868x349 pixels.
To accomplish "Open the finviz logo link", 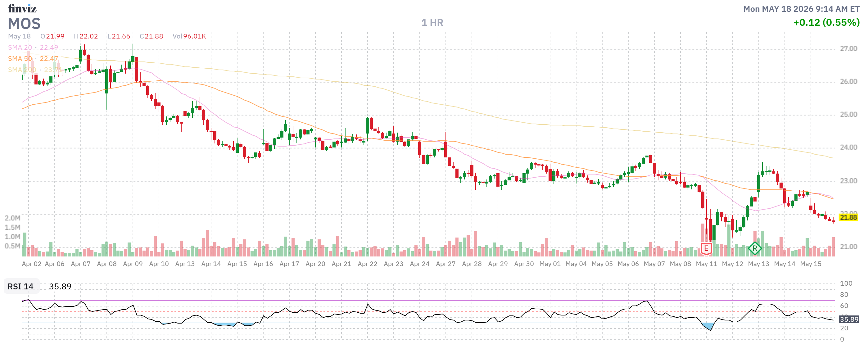I will click(x=22, y=8).
